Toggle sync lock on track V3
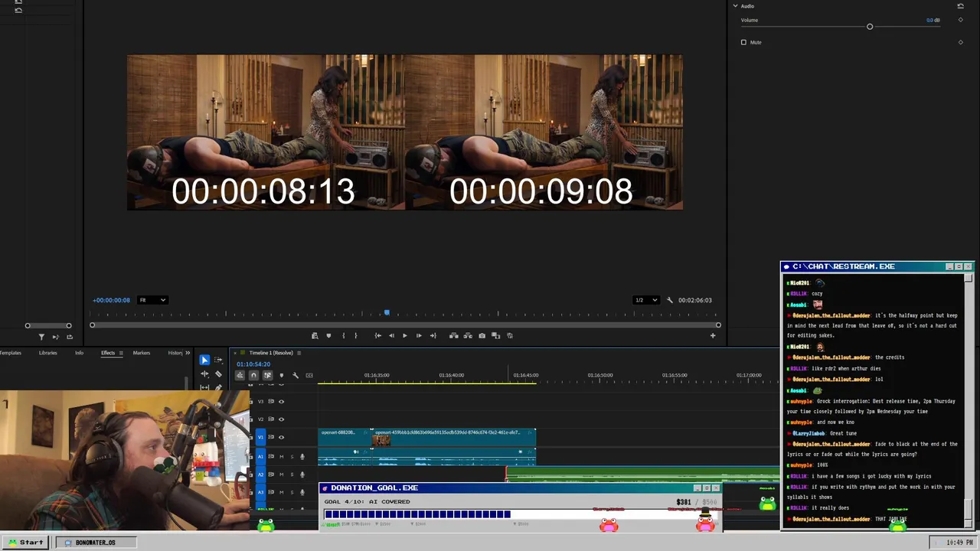 click(x=271, y=402)
